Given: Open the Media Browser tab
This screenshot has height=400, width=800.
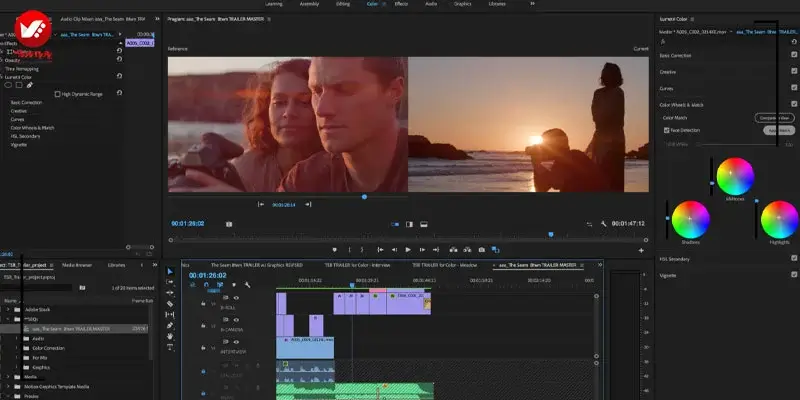Looking at the screenshot, I should click(77, 265).
